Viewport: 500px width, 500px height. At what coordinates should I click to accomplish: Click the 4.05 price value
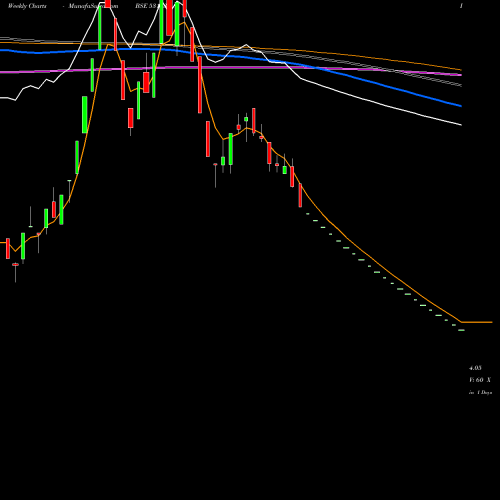click(475, 368)
